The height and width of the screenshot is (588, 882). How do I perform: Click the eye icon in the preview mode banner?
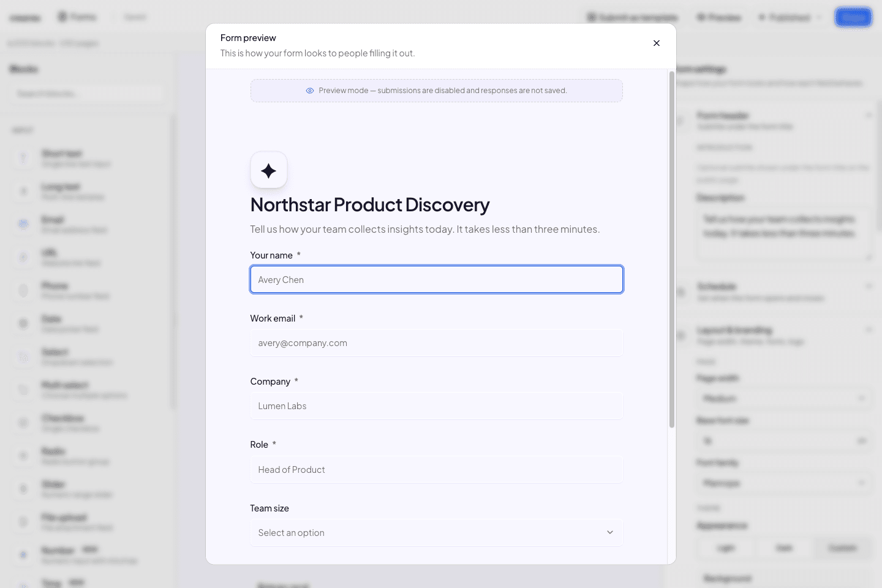[x=310, y=91]
